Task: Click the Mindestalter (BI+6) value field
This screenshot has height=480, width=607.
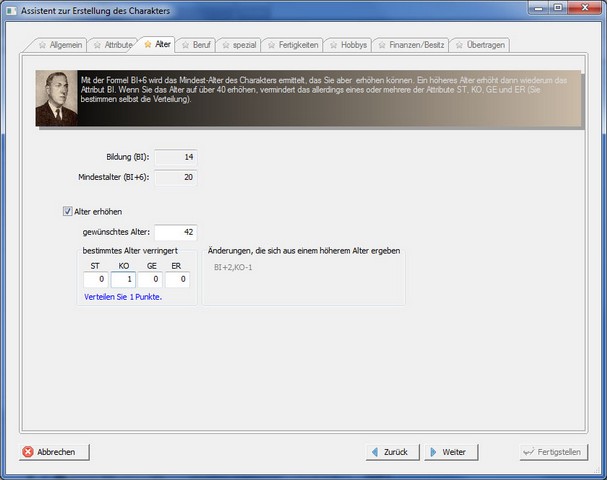Action: click(x=176, y=177)
